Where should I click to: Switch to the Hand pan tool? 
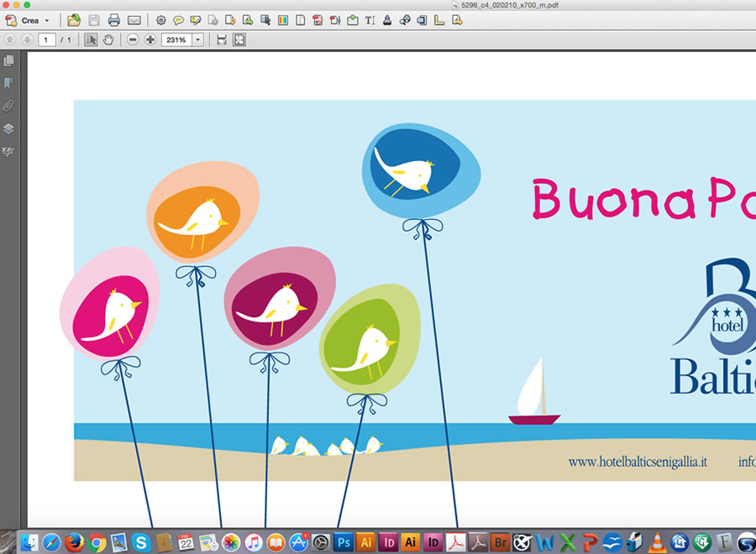[x=108, y=39]
